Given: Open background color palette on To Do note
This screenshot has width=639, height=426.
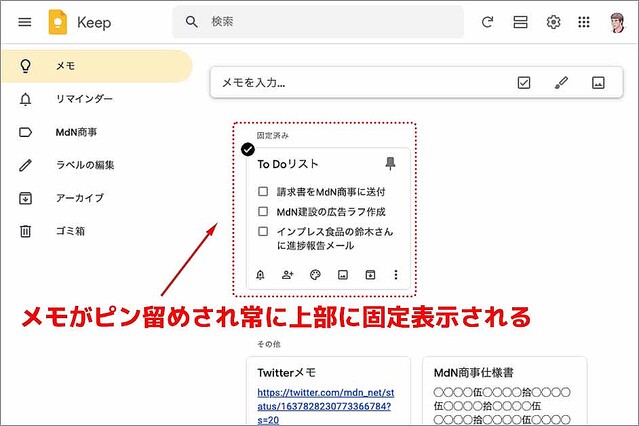Looking at the screenshot, I should 315,274.
